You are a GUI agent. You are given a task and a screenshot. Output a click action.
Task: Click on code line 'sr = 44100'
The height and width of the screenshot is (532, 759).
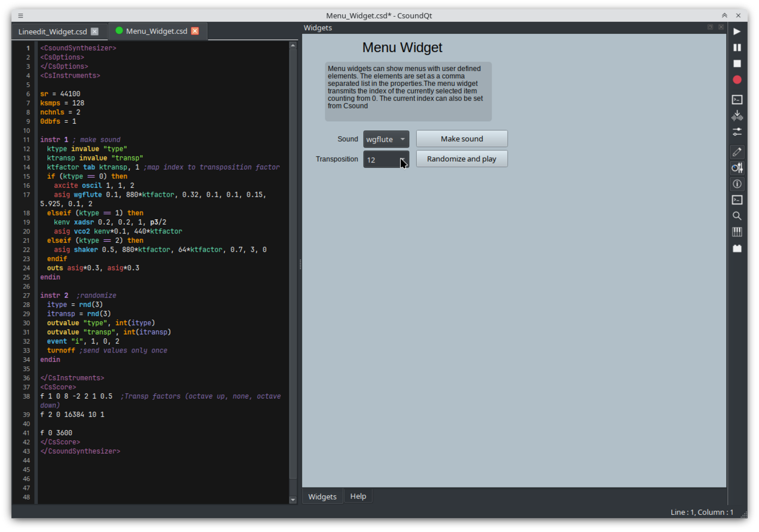click(x=60, y=94)
